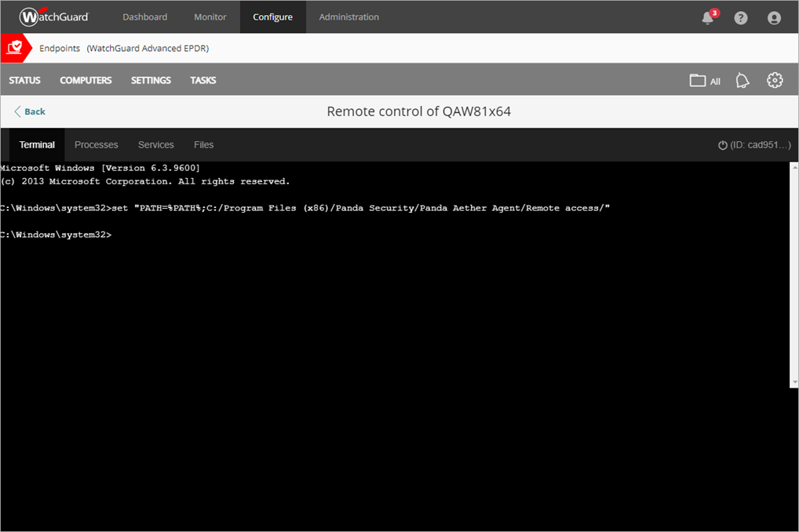The image size is (799, 532).
Task: Click the red Endpoints shield icon
Action: 16,48
